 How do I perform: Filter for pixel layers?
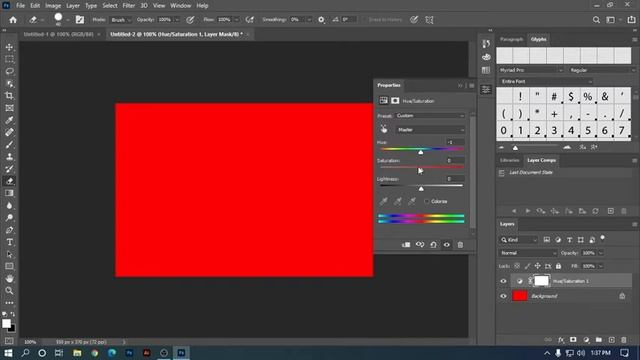[x=547, y=240]
